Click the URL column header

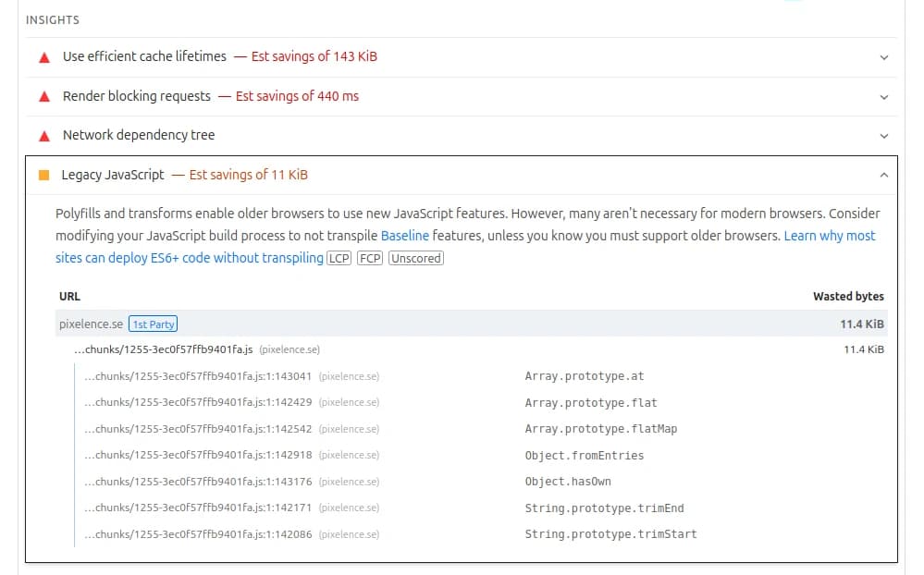[69, 296]
